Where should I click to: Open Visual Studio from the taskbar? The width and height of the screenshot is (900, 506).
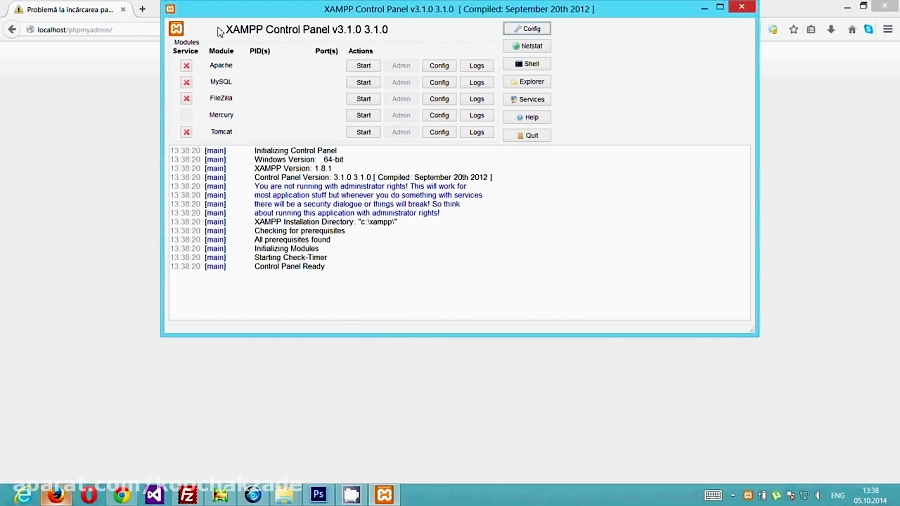154,495
